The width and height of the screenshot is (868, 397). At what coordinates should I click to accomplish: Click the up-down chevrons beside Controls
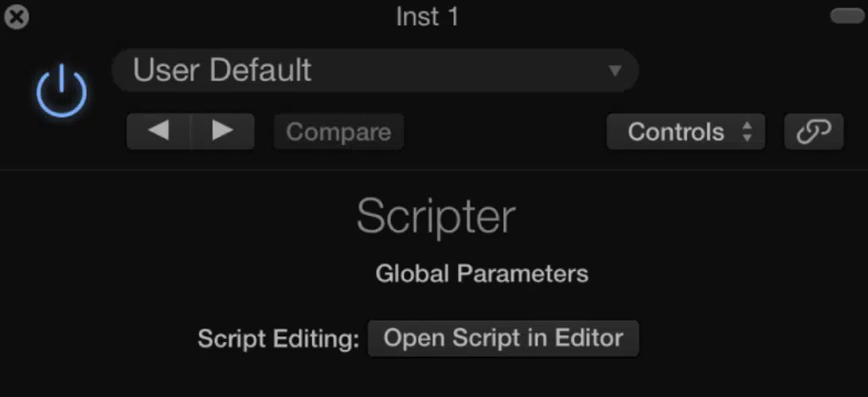coord(747,132)
